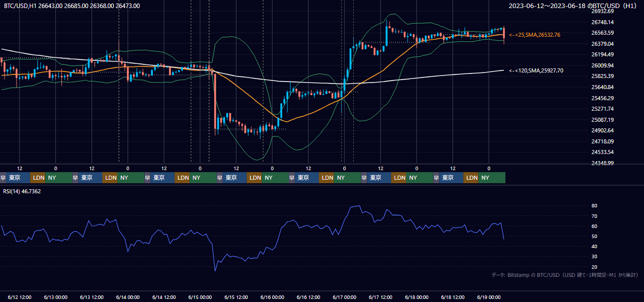The image size is (644, 302).
Task: Click the 6/14 00:00 time axis label
Action: (128, 297)
